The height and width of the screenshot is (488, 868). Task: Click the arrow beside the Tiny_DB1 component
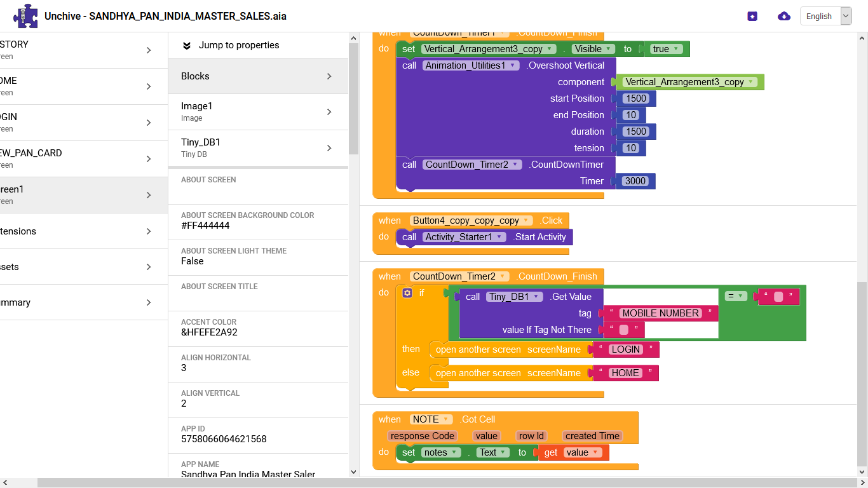(329, 148)
